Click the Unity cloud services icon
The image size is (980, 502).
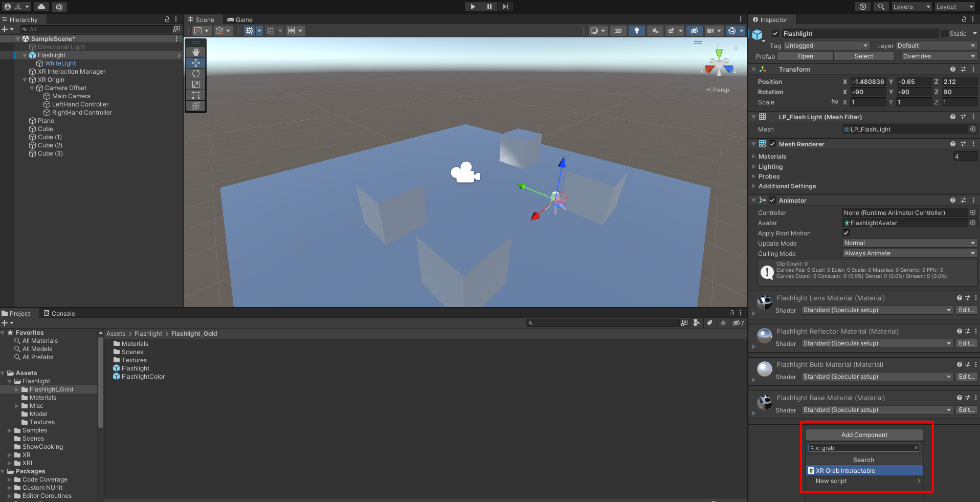(x=41, y=7)
